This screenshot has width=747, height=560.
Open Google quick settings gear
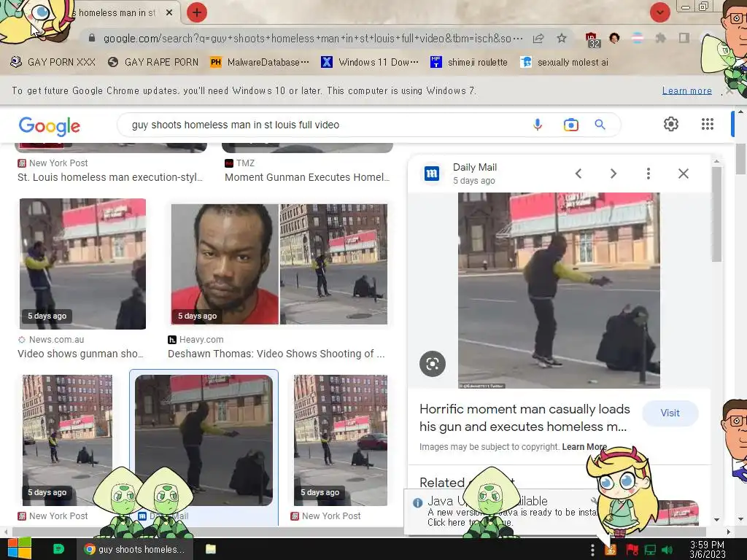[x=671, y=124]
